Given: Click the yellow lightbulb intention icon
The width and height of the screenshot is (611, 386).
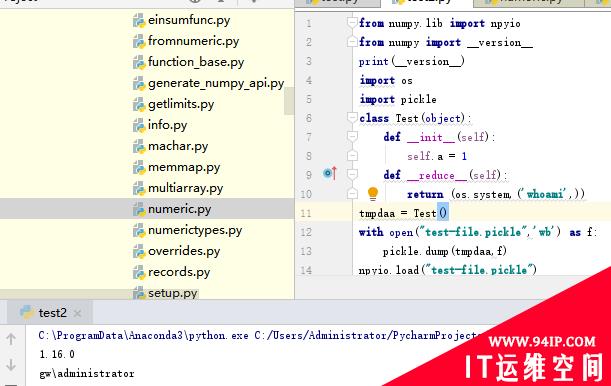Looking at the screenshot, I should point(373,194).
